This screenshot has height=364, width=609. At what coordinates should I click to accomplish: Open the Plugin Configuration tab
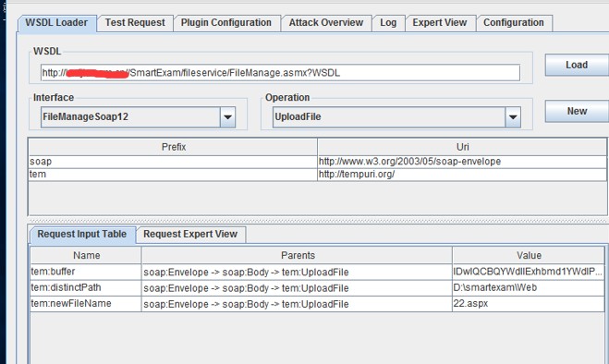click(226, 23)
